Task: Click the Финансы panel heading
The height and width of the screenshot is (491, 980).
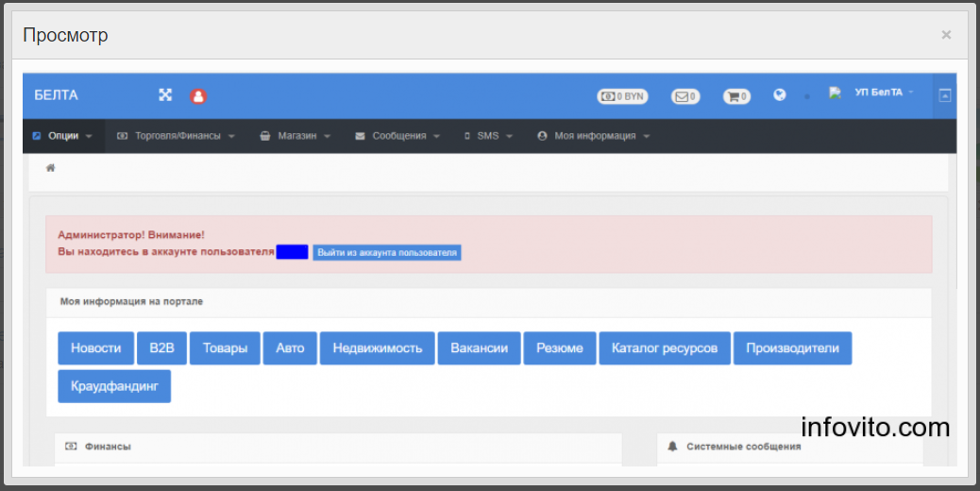Action: tap(108, 447)
